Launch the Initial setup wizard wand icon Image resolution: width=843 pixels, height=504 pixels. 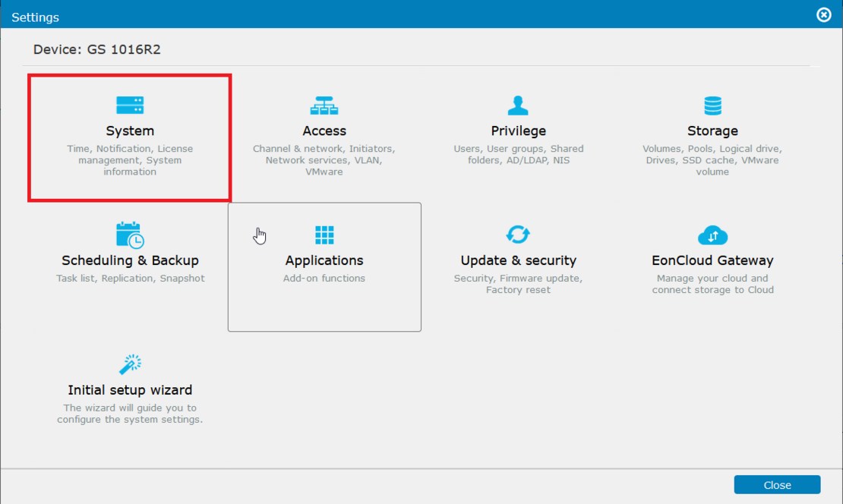click(x=130, y=364)
